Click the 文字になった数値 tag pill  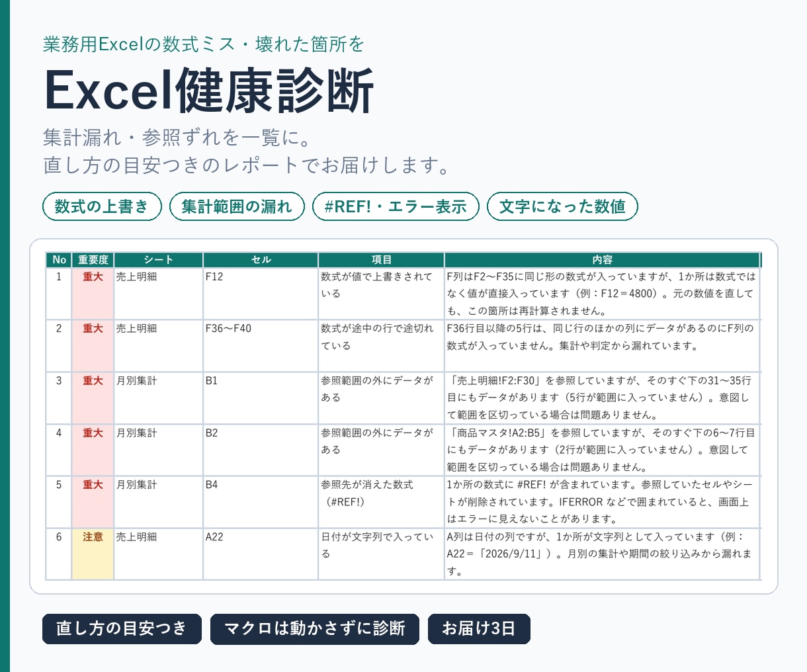562,206
